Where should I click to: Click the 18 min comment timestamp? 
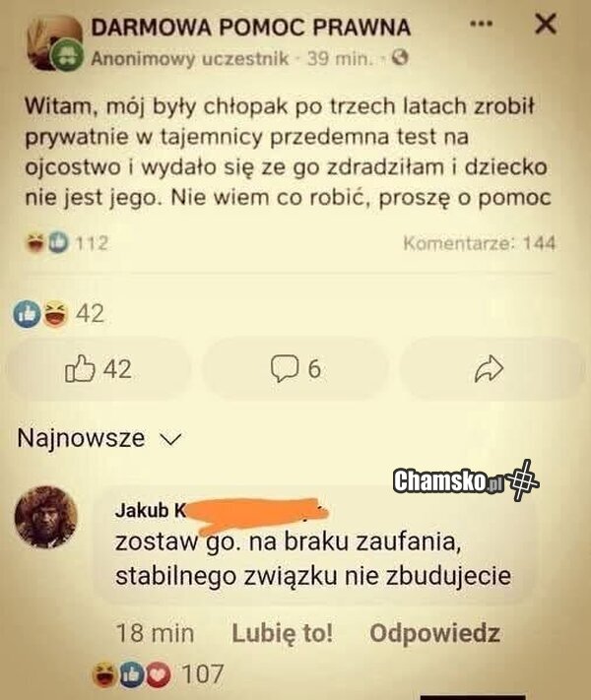point(155,633)
